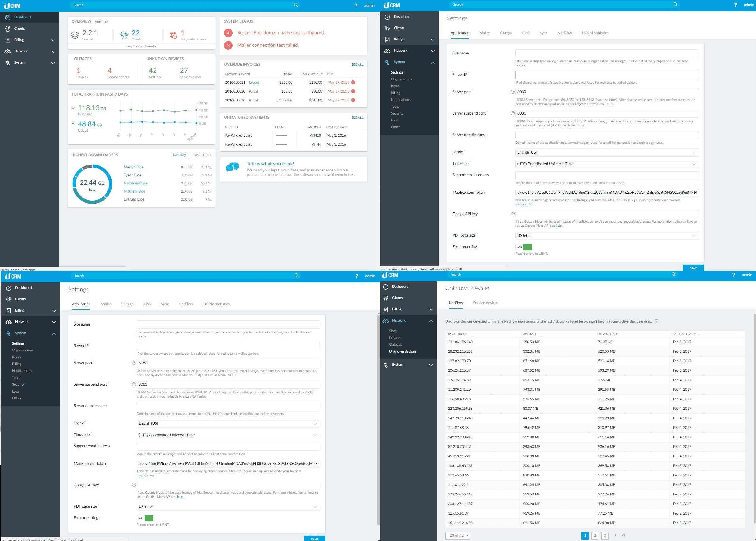Click the Network sidebar icon

point(8,51)
